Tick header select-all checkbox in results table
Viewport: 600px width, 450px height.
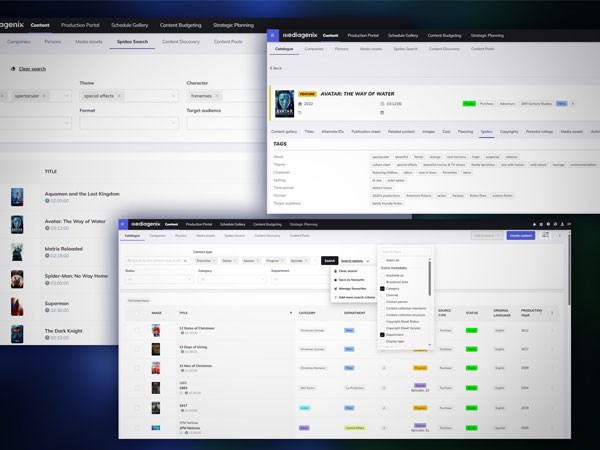tap(137, 313)
